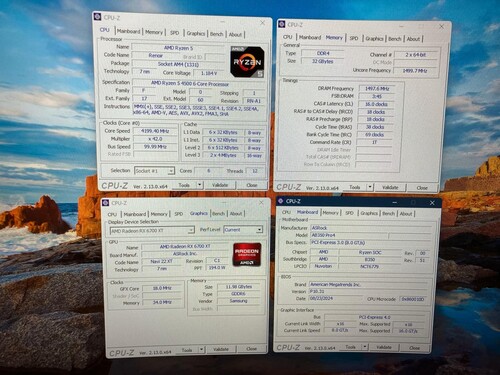Click Validate button in the Mainboard window
Viewport: 500px width, 375px height.
click(x=384, y=347)
